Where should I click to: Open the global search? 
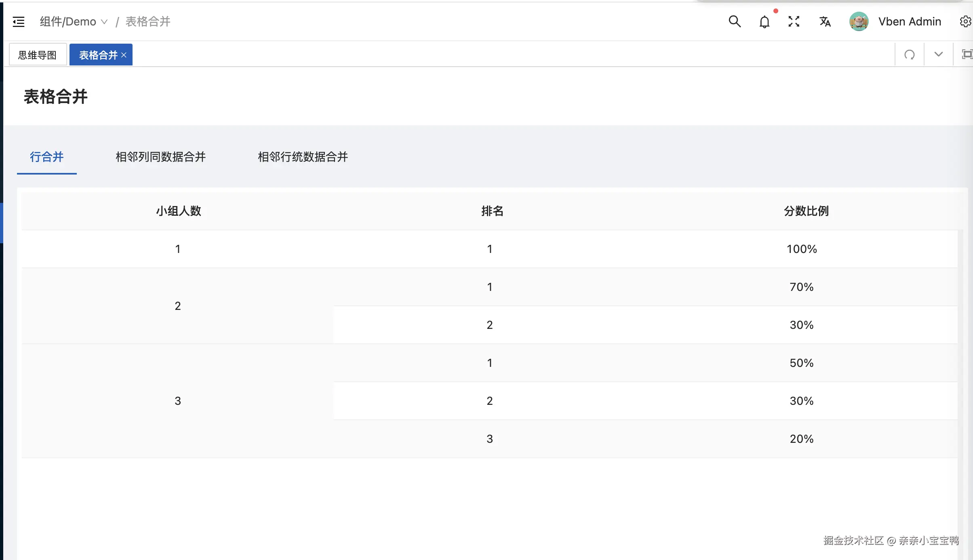tap(735, 21)
